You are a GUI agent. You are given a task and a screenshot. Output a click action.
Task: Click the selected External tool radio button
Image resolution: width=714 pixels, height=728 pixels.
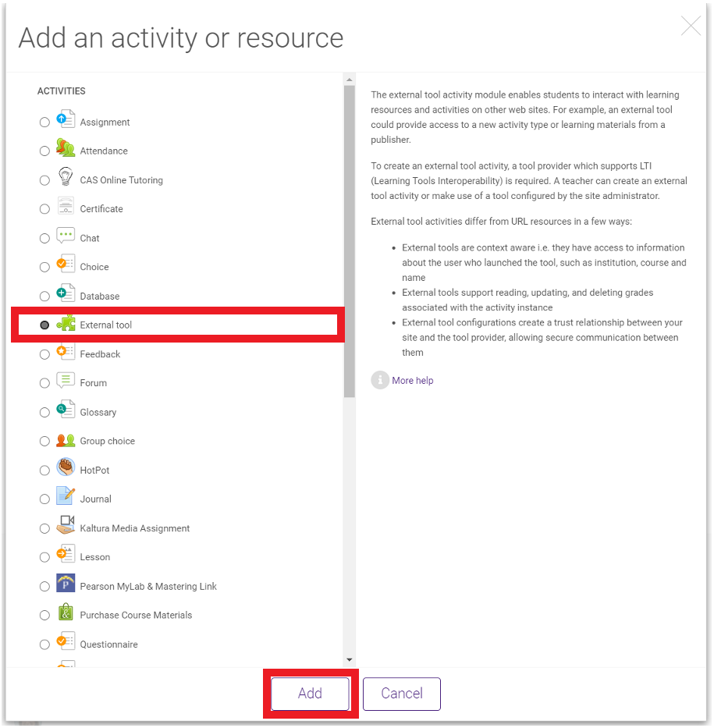44,325
